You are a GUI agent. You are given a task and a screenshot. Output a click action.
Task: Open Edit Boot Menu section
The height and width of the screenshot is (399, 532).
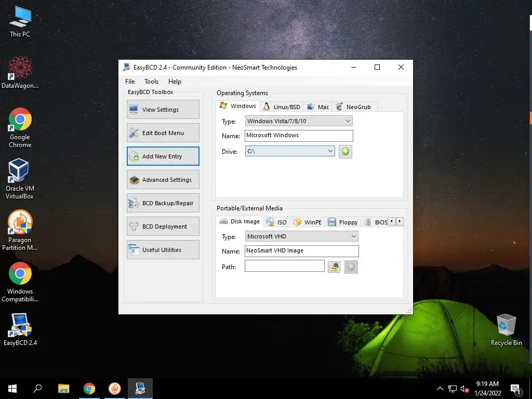click(163, 132)
